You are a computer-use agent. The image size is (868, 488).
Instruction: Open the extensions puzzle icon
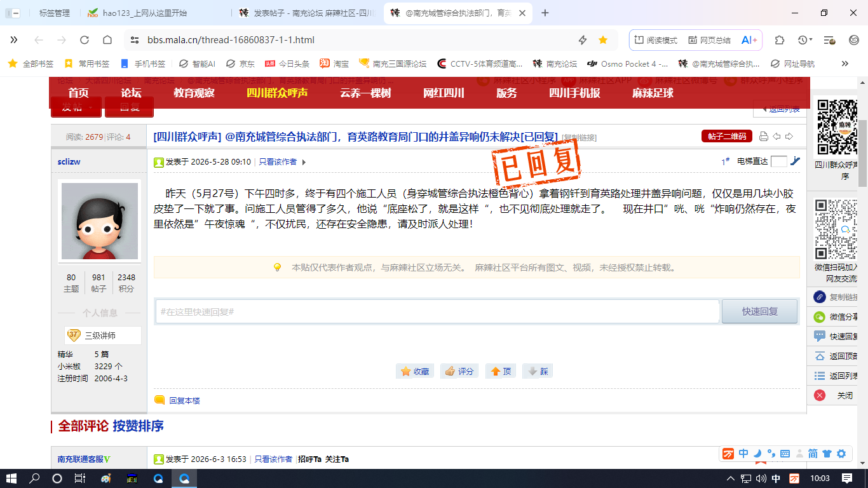780,40
